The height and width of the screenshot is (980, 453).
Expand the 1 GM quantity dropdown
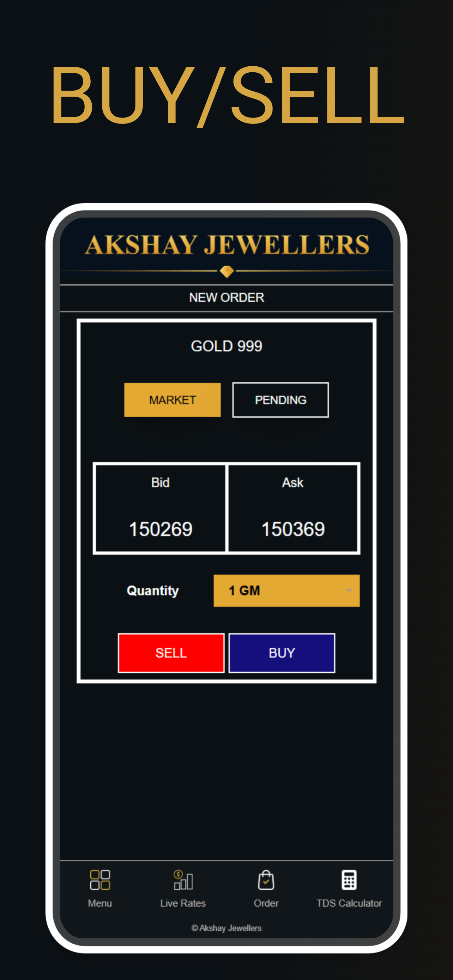coord(286,591)
